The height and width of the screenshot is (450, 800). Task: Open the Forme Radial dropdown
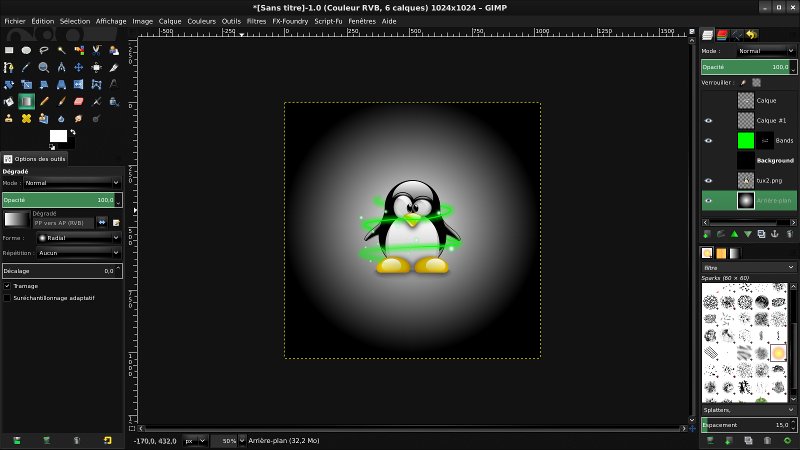pyautogui.click(x=79, y=238)
